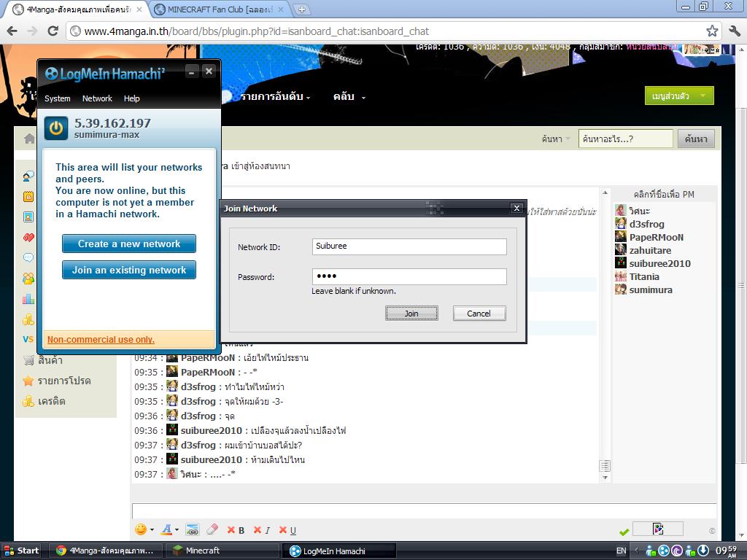Open the คลับ dropdown menu

[x=349, y=97]
